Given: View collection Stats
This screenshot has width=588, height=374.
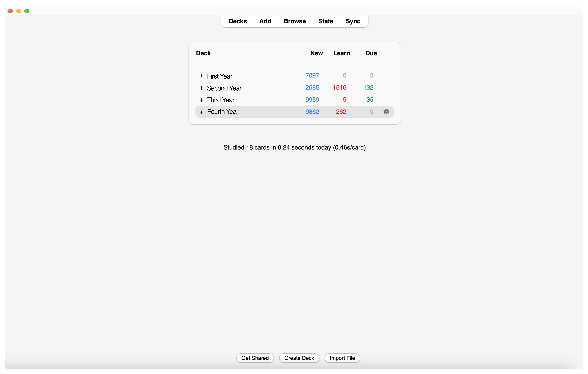Looking at the screenshot, I should click(x=325, y=21).
